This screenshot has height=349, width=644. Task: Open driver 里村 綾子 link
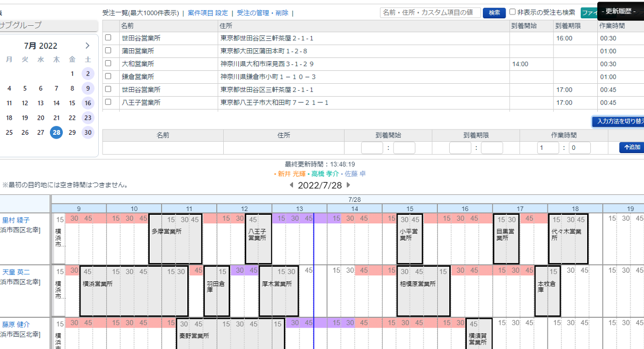coord(16,220)
